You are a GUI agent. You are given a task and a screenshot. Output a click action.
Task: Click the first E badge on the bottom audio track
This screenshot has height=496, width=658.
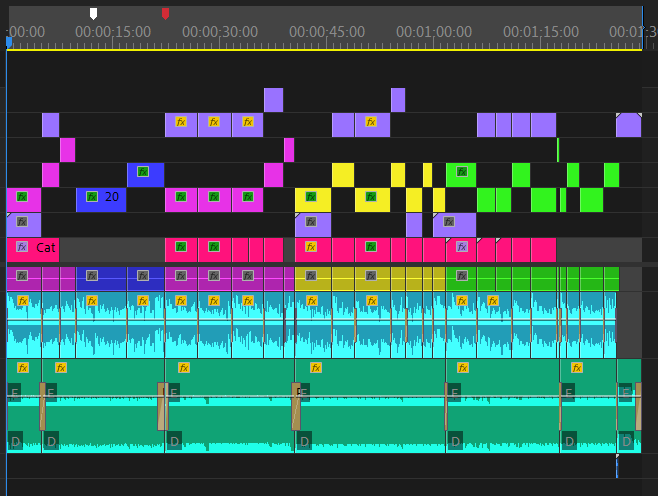point(14,393)
